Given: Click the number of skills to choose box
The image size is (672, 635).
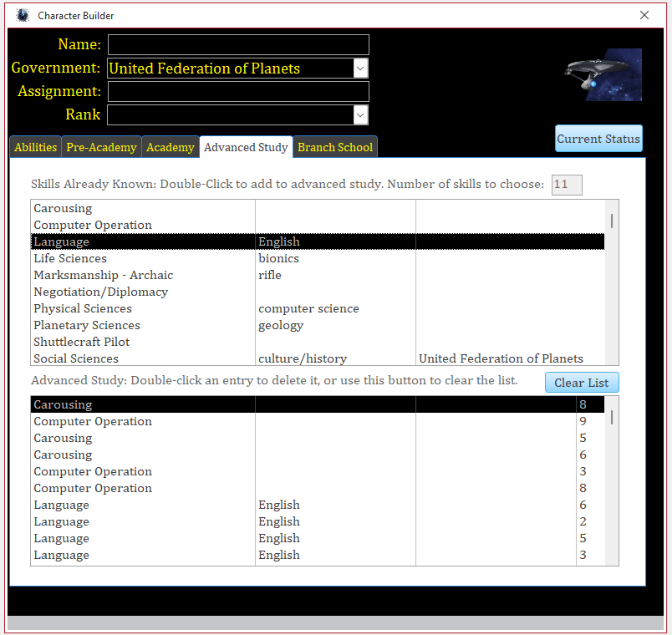Looking at the screenshot, I should [567, 185].
